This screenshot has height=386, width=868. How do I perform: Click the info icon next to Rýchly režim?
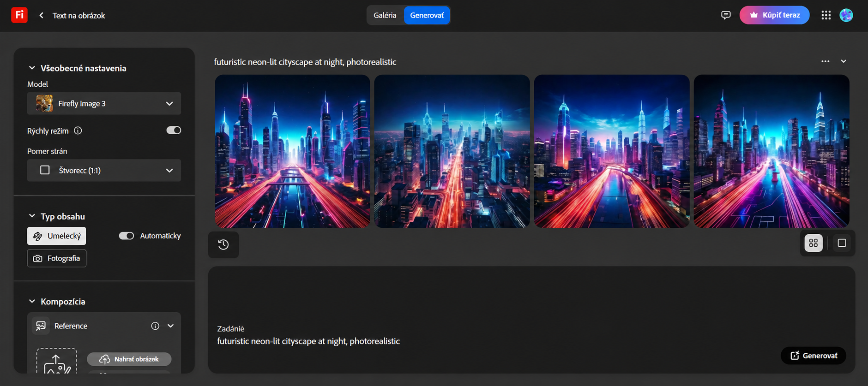tap(78, 131)
